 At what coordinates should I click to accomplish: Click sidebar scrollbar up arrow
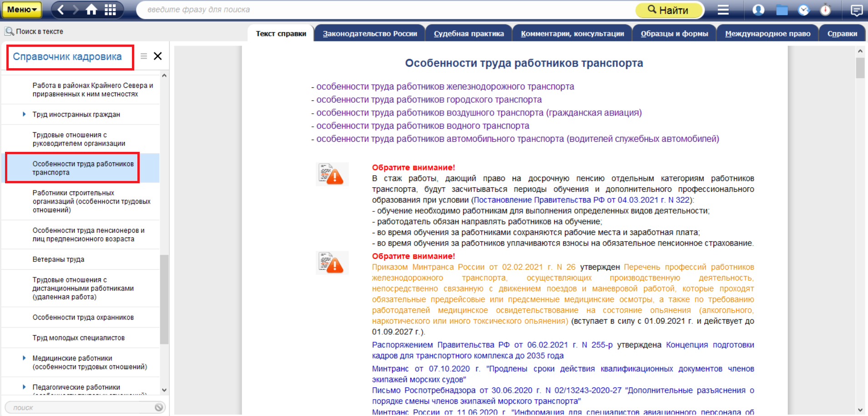click(x=164, y=75)
